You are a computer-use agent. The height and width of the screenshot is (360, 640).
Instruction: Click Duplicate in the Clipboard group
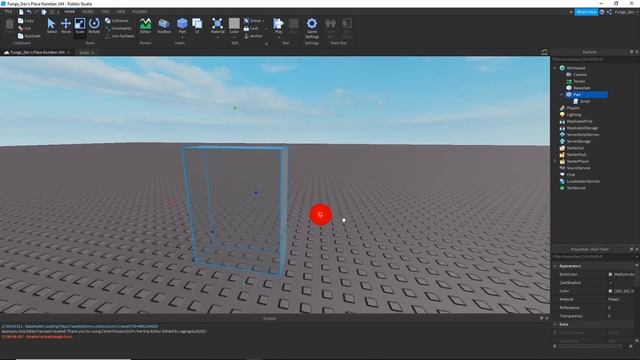[29, 36]
